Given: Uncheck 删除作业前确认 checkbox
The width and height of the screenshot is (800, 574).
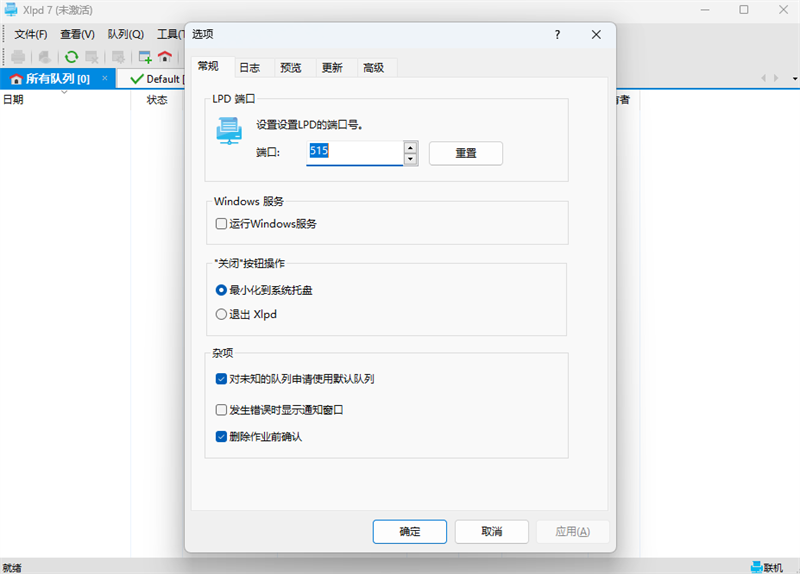Looking at the screenshot, I should click(x=221, y=437).
